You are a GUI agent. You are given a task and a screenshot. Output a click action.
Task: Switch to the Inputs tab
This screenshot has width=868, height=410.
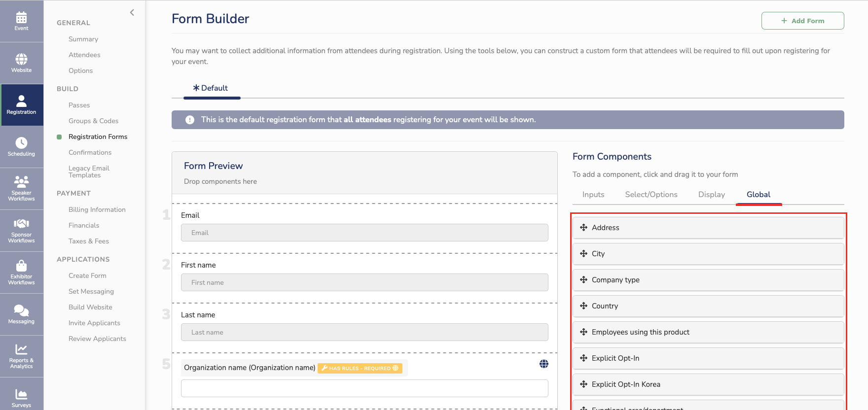(593, 195)
